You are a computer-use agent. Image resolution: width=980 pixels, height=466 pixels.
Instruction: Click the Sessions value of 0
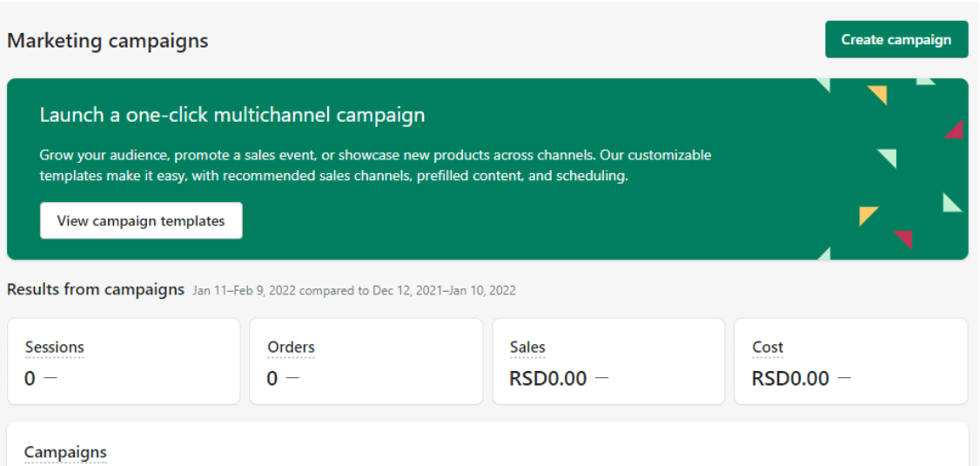click(x=30, y=379)
